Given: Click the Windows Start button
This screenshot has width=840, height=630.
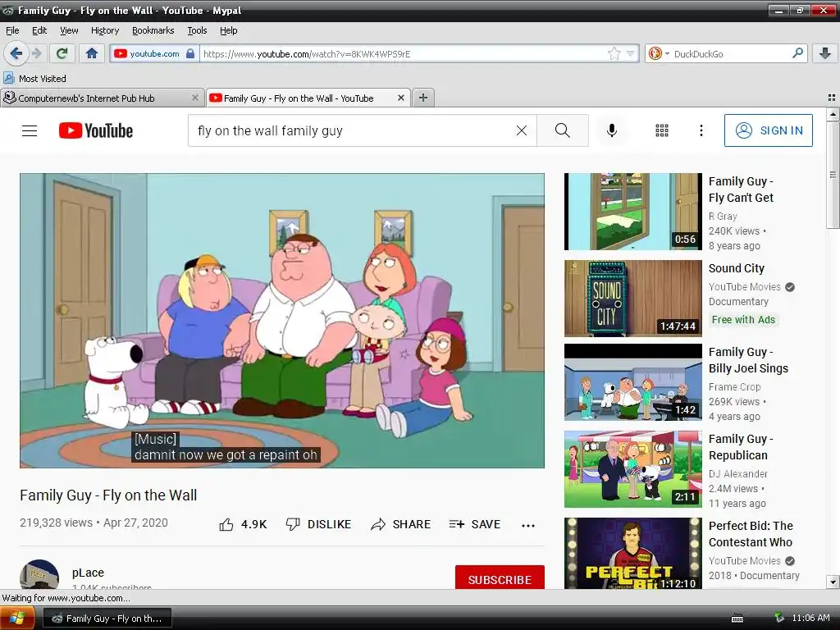Looking at the screenshot, I should [17, 619].
